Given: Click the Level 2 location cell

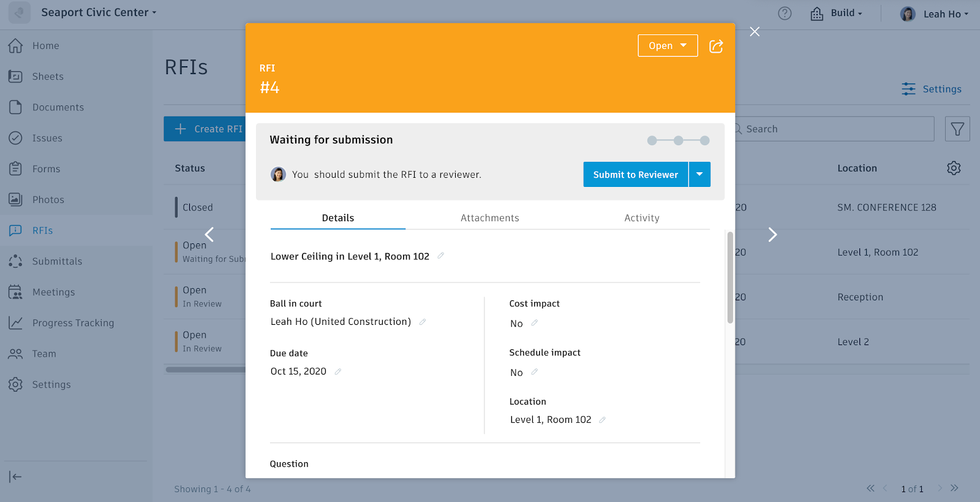Looking at the screenshot, I should click(853, 341).
